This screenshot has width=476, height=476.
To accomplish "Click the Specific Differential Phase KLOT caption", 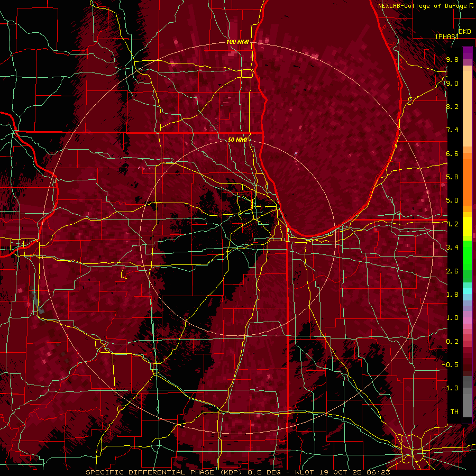I will [237, 472].
